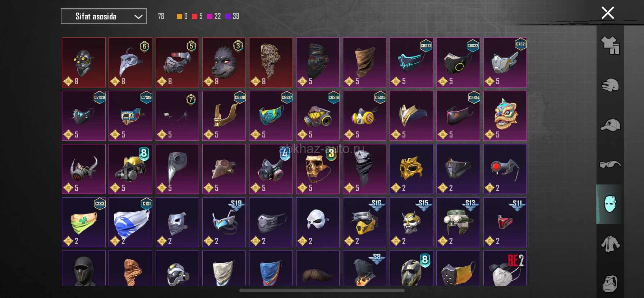Filter by the pink rarity swatch

tap(210, 16)
